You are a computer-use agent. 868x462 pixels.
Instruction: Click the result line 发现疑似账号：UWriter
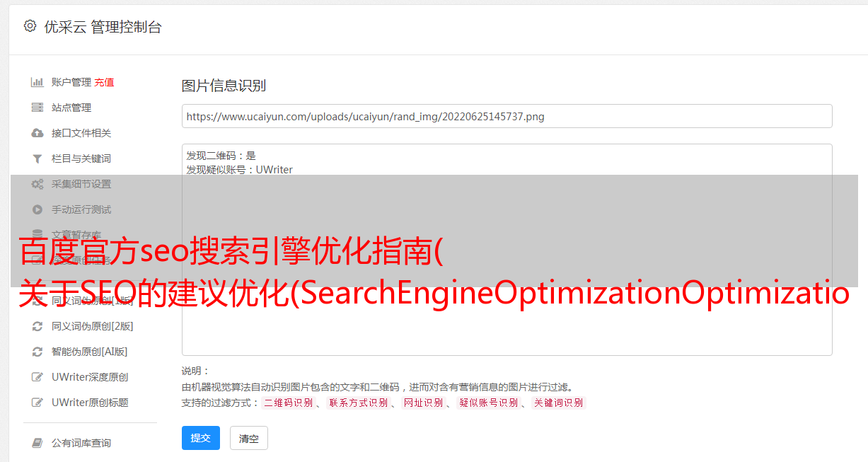coord(239,170)
